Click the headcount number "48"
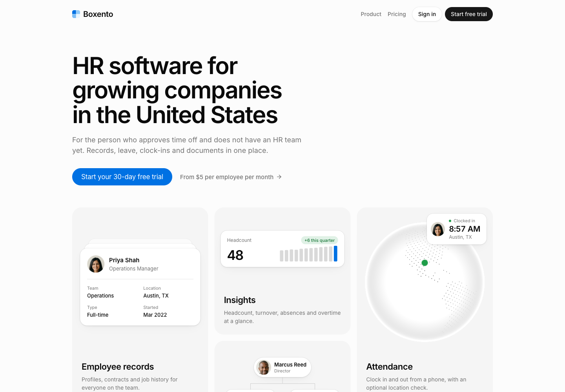Image resolution: width=565 pixels, height=392 pixels. [235, 255]
